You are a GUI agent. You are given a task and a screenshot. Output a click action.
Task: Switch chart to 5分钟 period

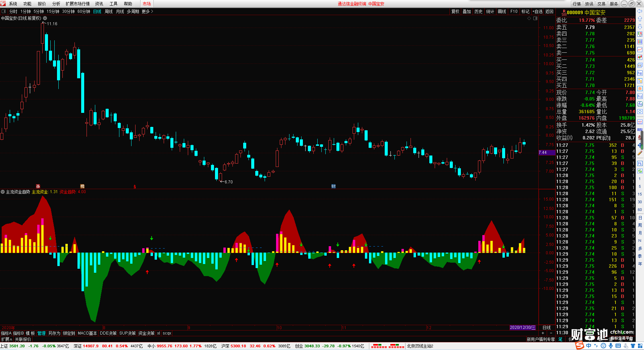point(39,11)
